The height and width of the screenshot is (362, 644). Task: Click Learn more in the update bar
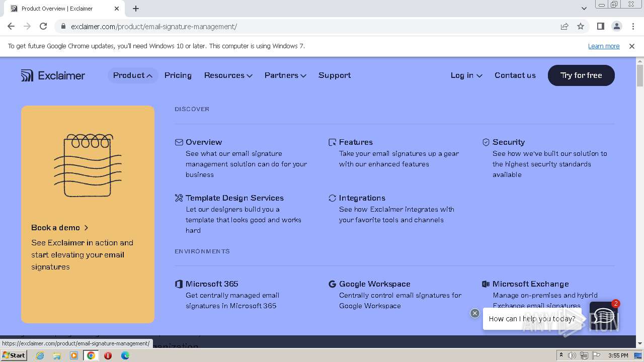point(604,46)
